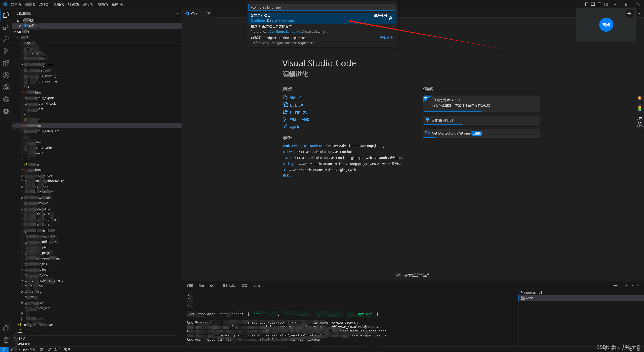Open the Search view in activity bar
The image size is (644, 352).
(x=6, y=39)
